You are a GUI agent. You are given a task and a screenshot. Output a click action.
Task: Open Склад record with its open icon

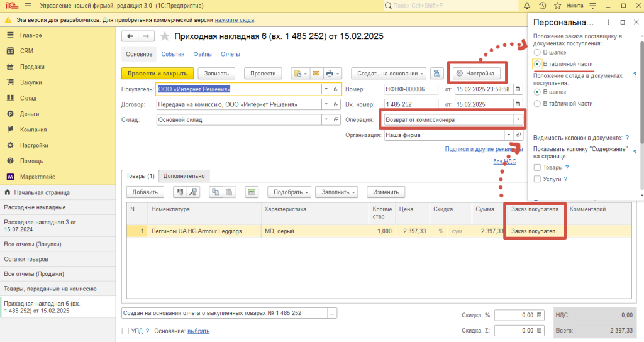point(336,119)
